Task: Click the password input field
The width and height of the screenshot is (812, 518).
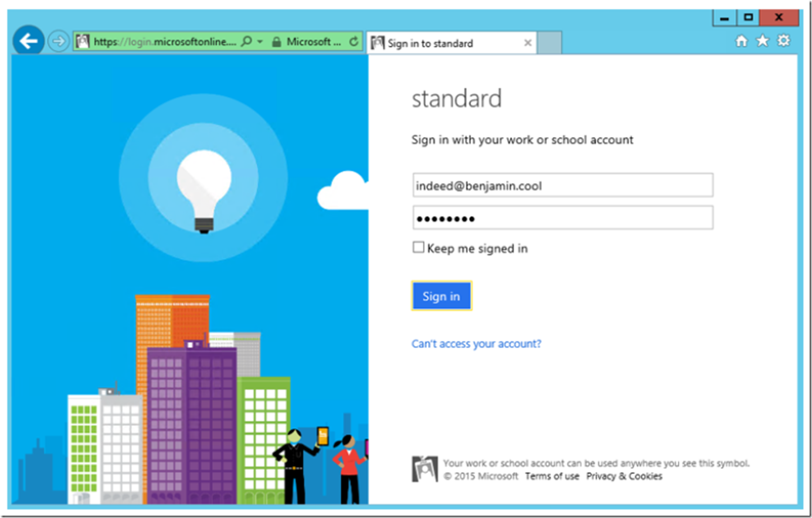Action: coord(562,218)
